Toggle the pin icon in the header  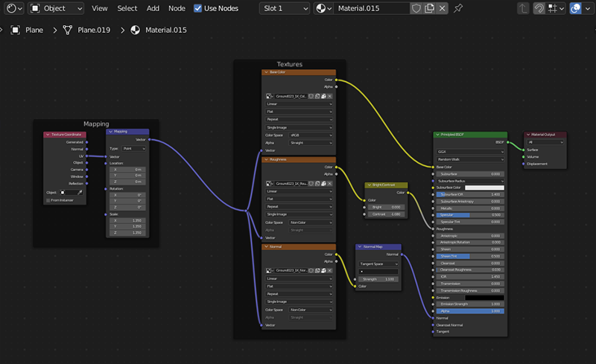click(x=458, y=8)
